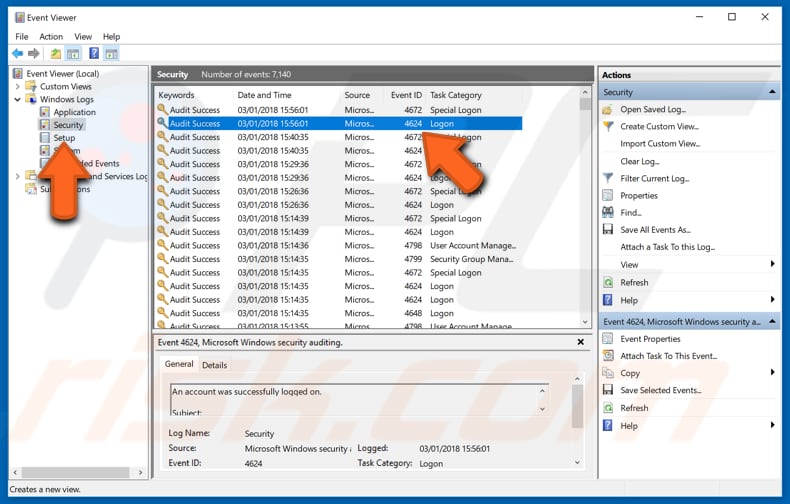Click the Custom Views folder icon
Viewport: 790px width, 504px height.
(x=31, y=86)
